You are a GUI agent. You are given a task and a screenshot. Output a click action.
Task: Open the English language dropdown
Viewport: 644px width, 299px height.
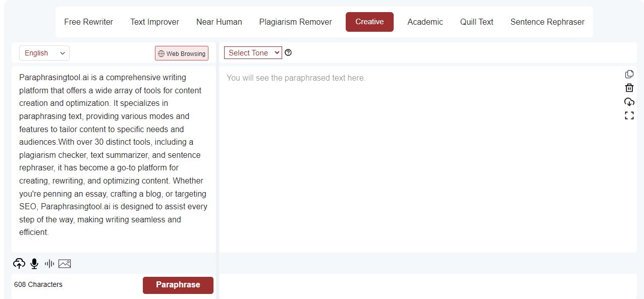click(x=44, y=53)
